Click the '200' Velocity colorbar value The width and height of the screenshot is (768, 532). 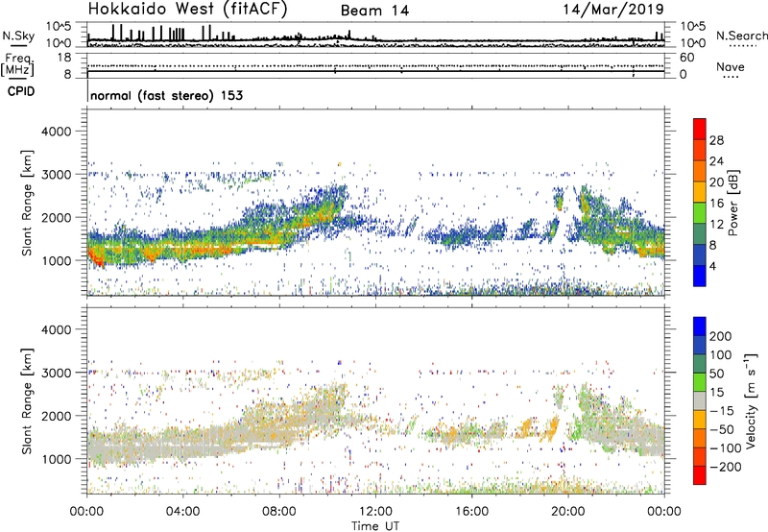[x=721, y=336]
